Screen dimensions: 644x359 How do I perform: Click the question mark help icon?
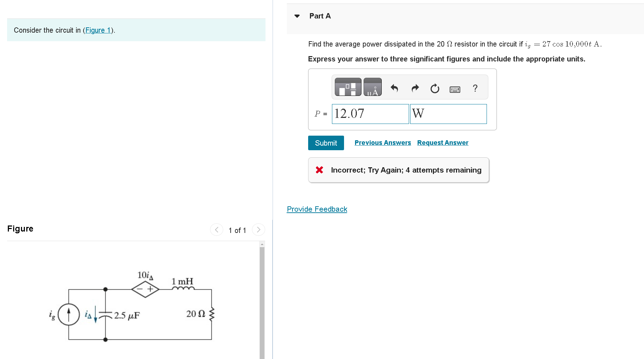(475, 88)
